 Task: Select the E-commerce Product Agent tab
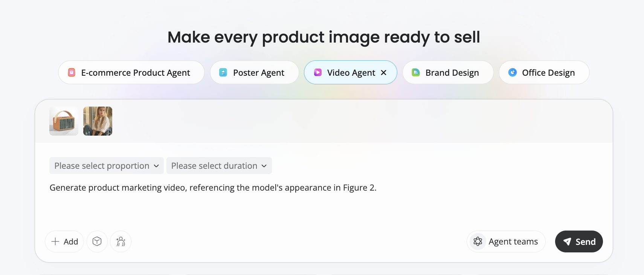pyautogui.click(x=131, y=72)
